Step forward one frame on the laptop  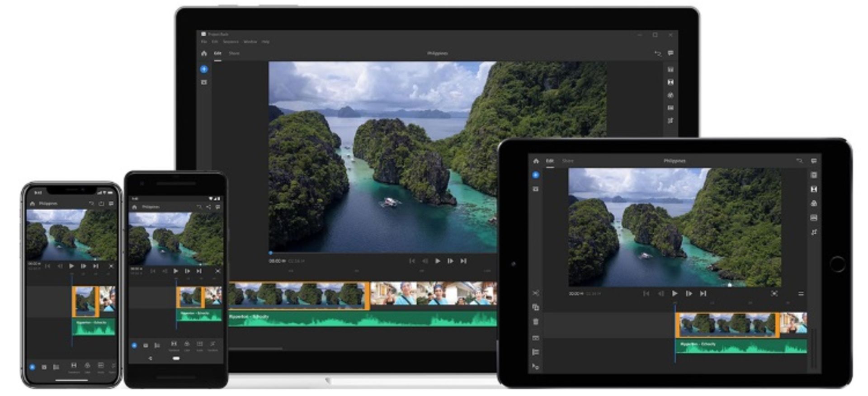click(x=450, y=261)
